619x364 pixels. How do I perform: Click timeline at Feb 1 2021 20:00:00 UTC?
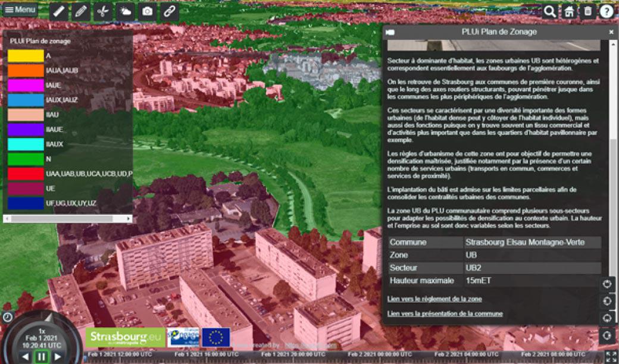click(293, 354)
